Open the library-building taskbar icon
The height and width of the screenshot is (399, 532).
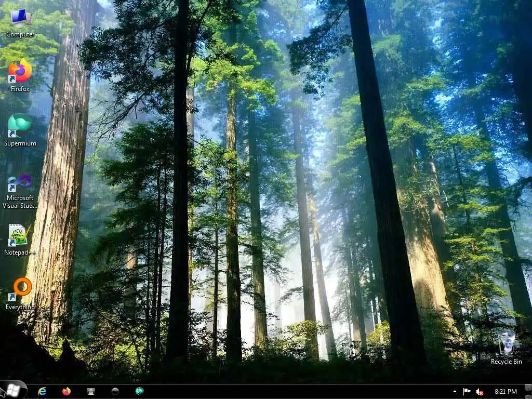click(90, 391)
